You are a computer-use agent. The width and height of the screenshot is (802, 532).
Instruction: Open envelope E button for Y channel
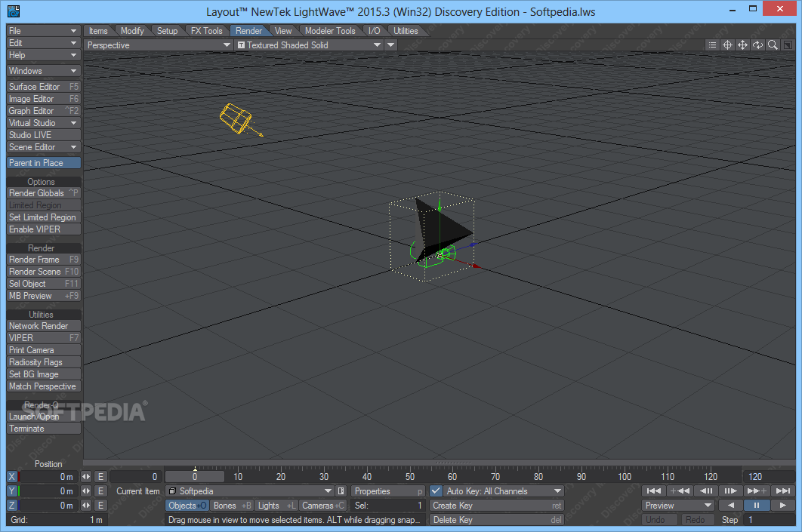click(100, 490)
